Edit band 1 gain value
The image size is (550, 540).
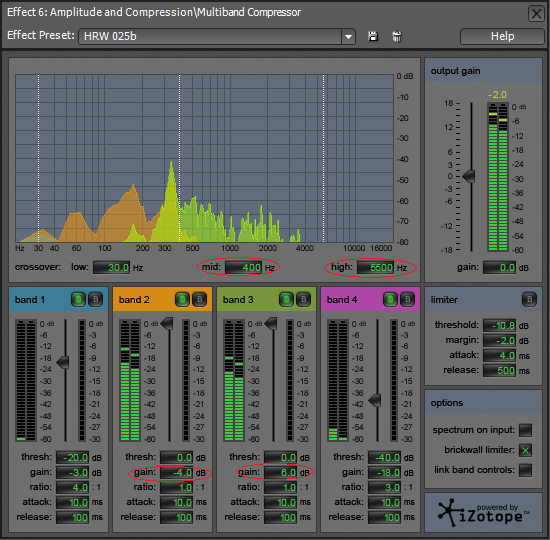point(72,473)
